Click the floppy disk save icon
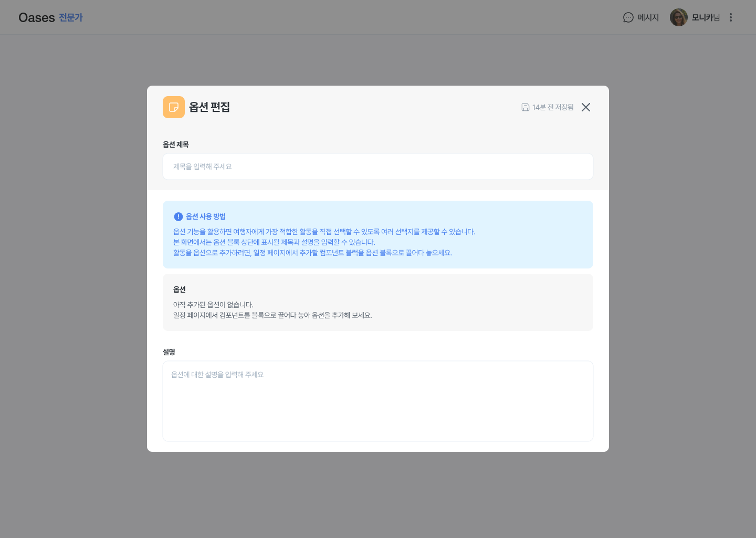Image resolution: width=756 pixels, height=538 pixels. [525, 107]
